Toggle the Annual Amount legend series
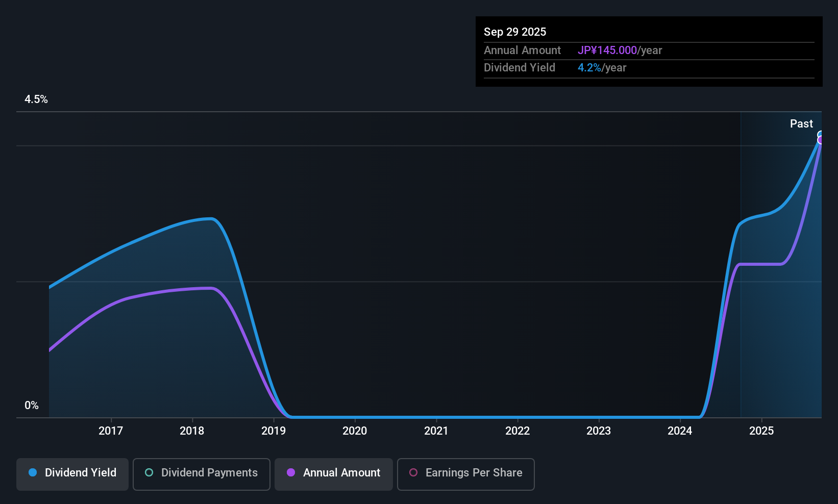838x504 pixels. (x=334, y=473)
